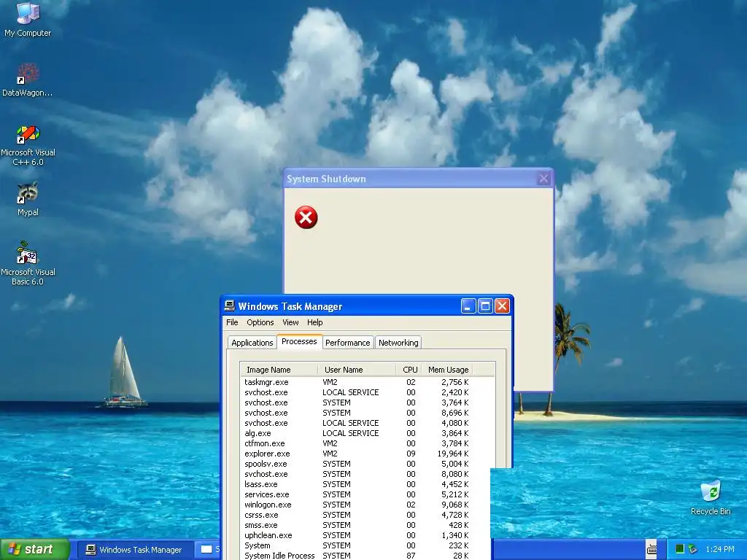This screenshot has width=747, height=560.
Task: Sort processes by Mem Usage column
Action: [447, 370]
